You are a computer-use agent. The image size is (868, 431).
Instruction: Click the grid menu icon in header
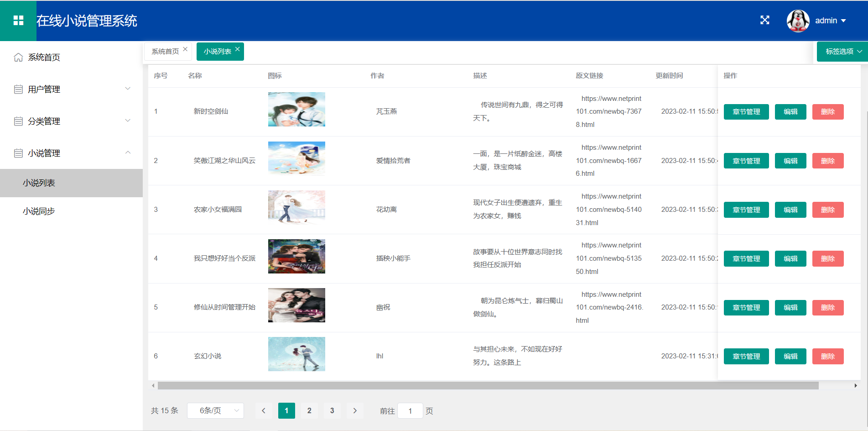click(18, 21)
